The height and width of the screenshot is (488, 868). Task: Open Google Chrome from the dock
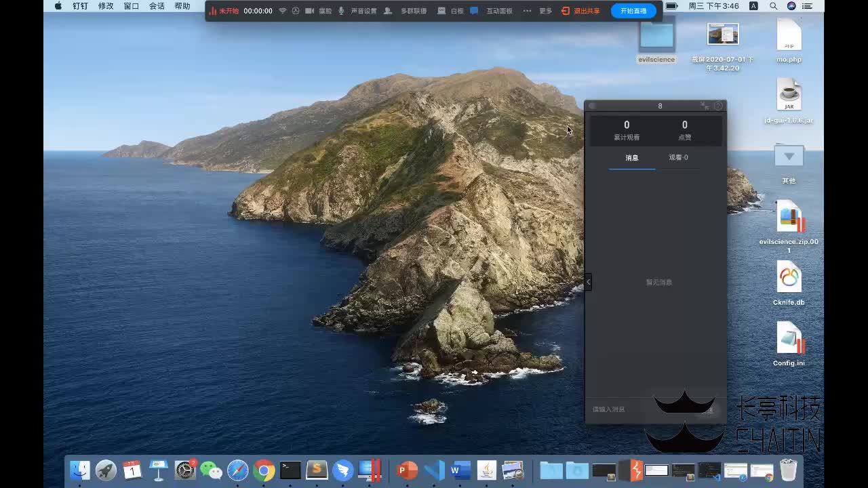[264, 470]
